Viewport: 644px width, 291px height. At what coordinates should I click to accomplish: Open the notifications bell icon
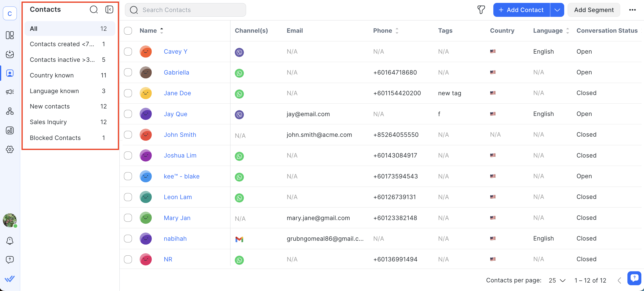[x=10, y=240]
